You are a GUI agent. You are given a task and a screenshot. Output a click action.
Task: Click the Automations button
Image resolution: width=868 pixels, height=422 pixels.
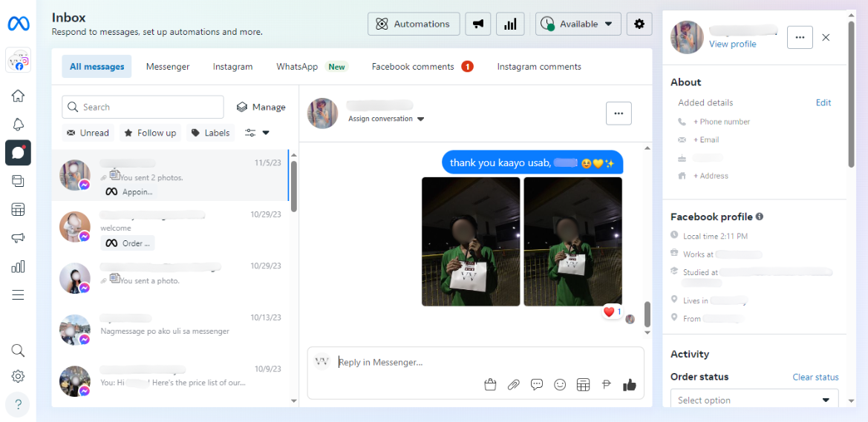(x=414, y=24)
